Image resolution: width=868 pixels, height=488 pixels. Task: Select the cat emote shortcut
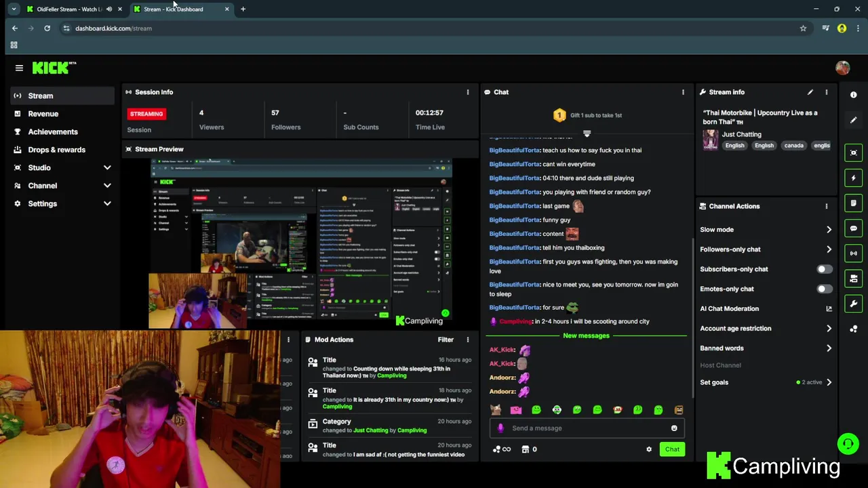[496, 410]
